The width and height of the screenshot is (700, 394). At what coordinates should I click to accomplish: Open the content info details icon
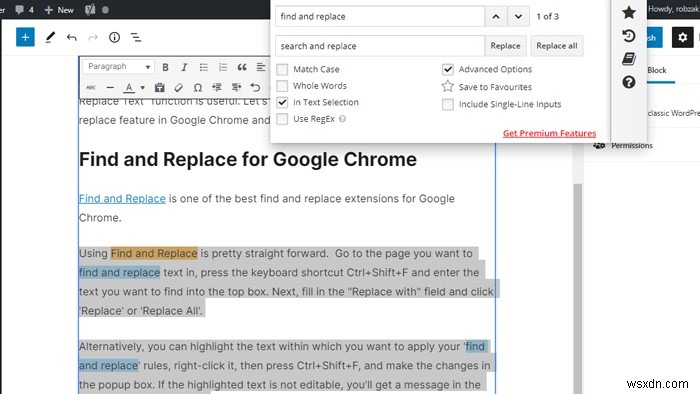click(114, 37)
